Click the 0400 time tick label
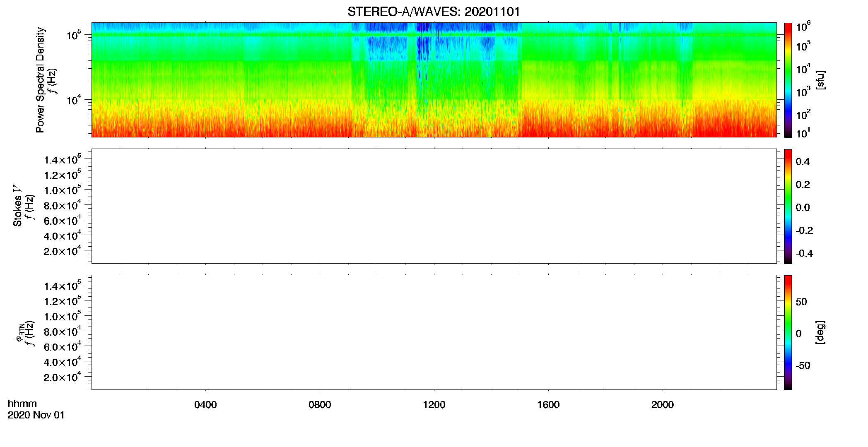This screenshot has height=447, width=868. [x=205, y=405]
